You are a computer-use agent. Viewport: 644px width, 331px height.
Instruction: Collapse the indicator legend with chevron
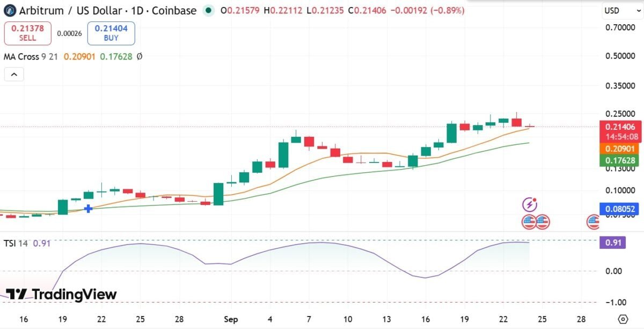coord(14,75)
